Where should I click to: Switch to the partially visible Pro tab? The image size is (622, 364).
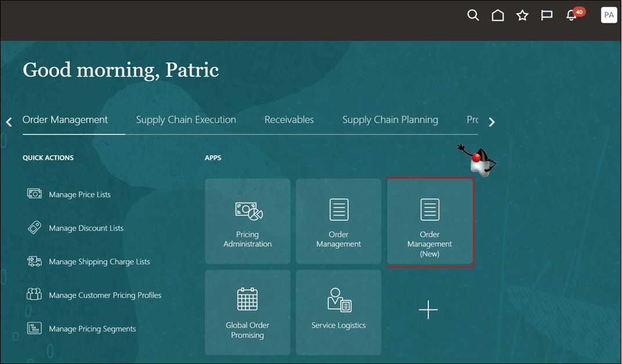pos(472,119)
